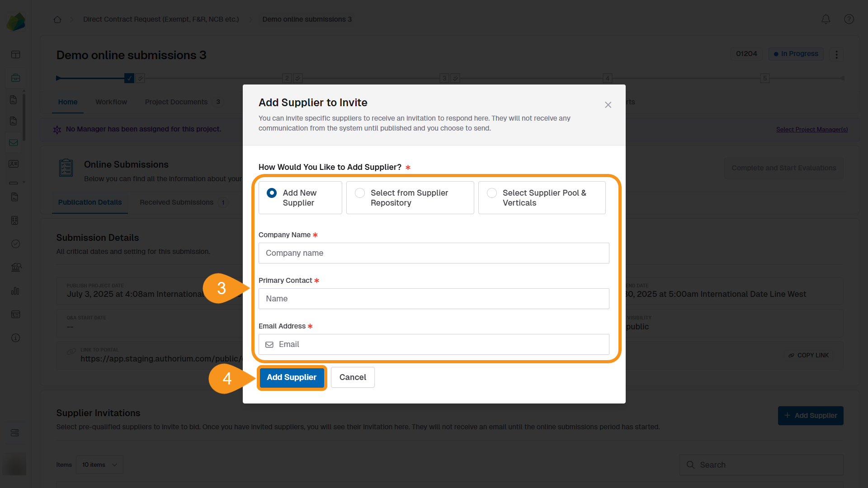868x488 pixels.
Task: Expand the collapsed sidebar section chevron
Action: 24,182
